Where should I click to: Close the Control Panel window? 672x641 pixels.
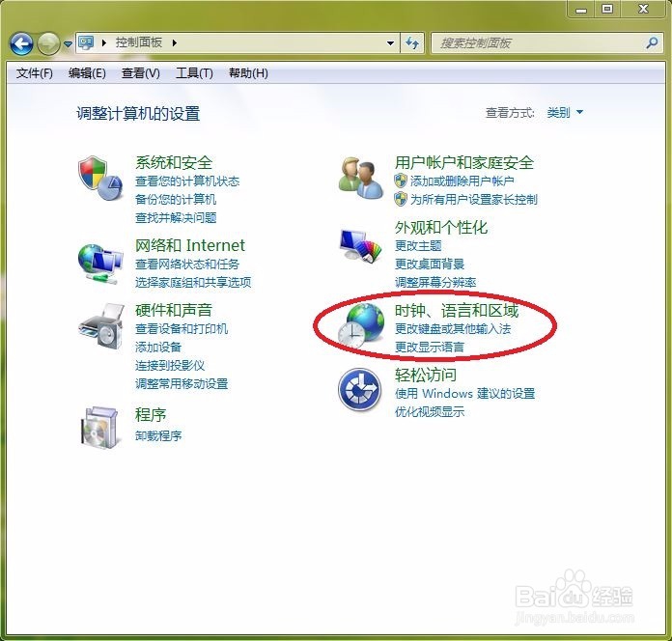(643, 9)
